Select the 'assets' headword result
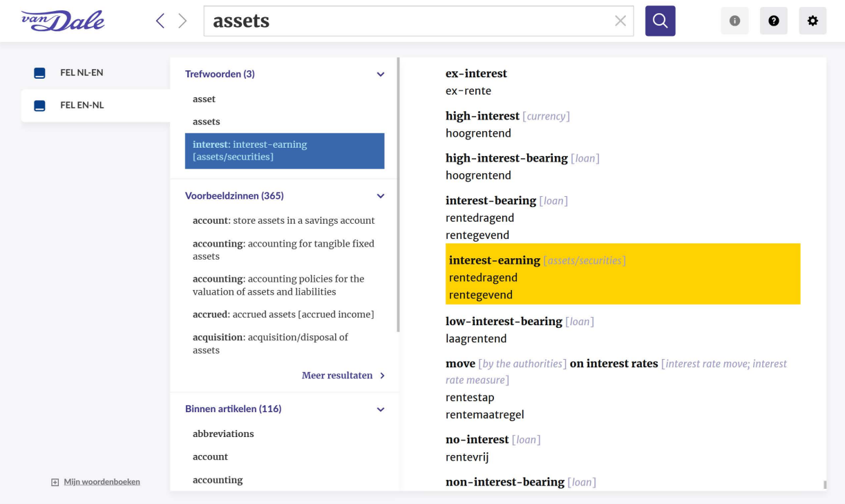 click(207, 122)
